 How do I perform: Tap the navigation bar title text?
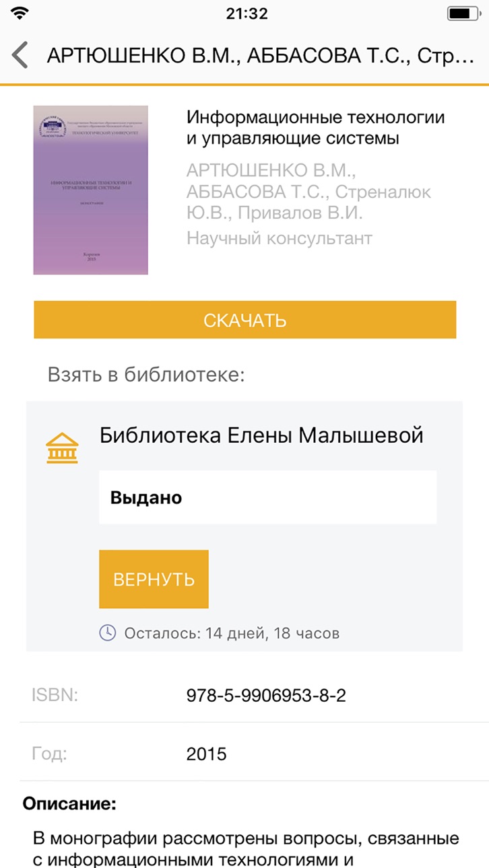pyautogui.click(x=261, y=55)
